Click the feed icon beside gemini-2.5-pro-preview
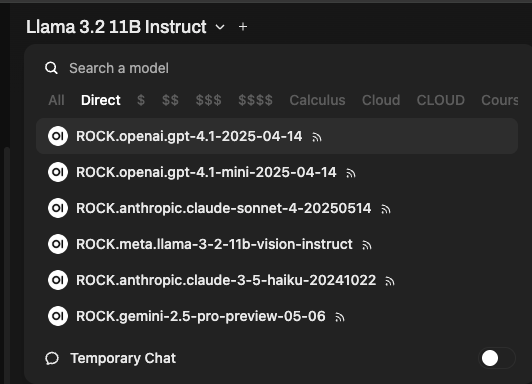Screen dimensions: 532x384 click(340, 318)
